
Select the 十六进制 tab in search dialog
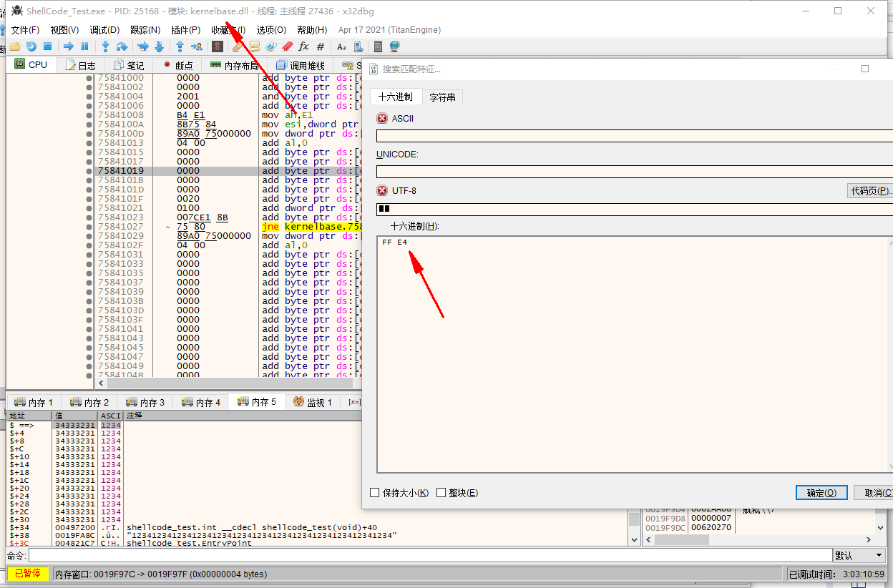(396, 97)
